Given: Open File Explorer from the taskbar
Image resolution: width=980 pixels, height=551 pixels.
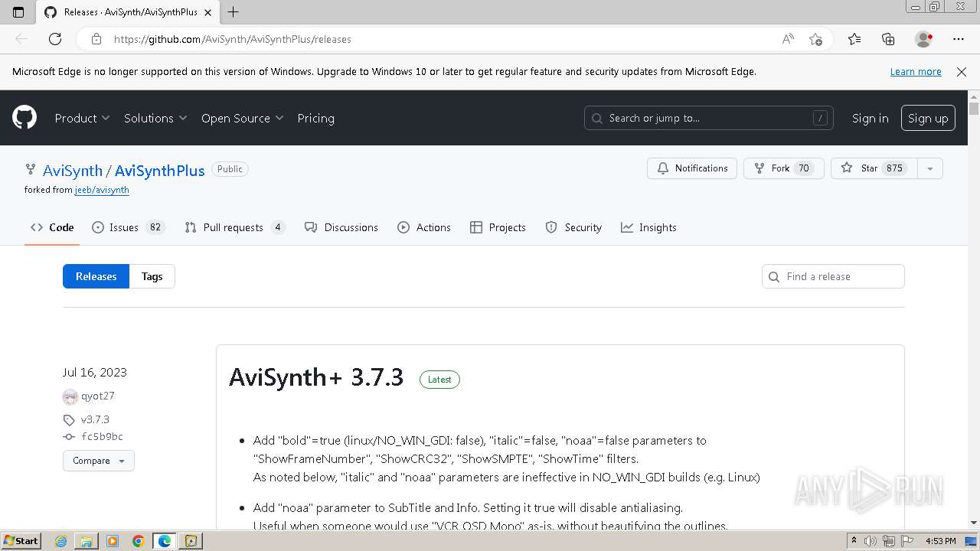Looking at the screenshot, I should point(87,541).
